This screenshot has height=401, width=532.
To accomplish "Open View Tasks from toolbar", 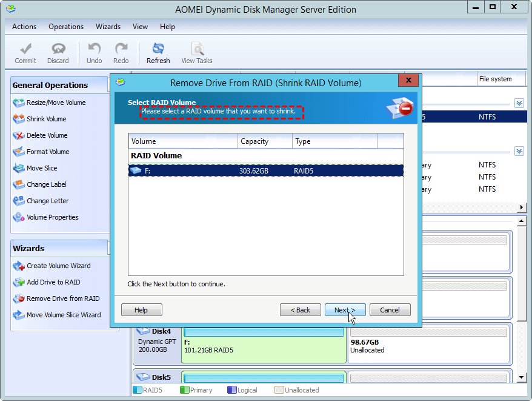I will (x=197, y=53).
